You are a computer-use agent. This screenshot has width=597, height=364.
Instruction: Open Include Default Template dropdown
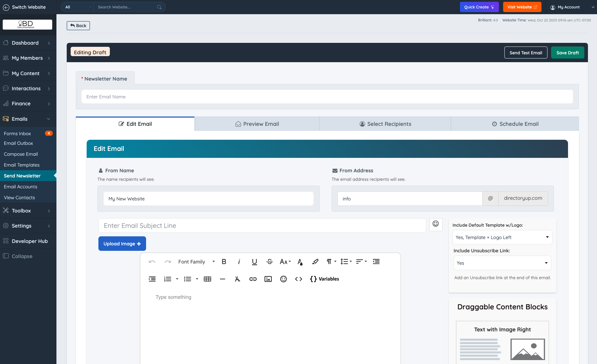[x=502, y=237]
